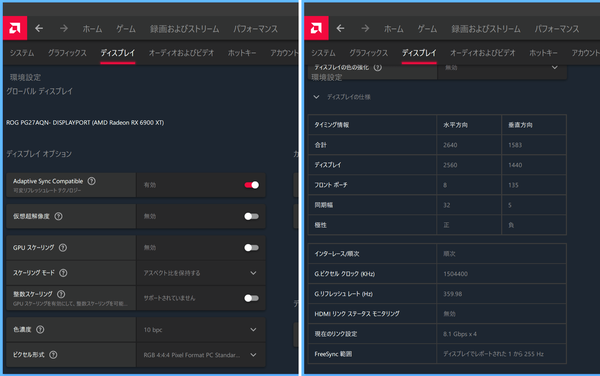Click back arrow in left window
Viewport: 600px width, 376px height.
[x=39, y=28]
